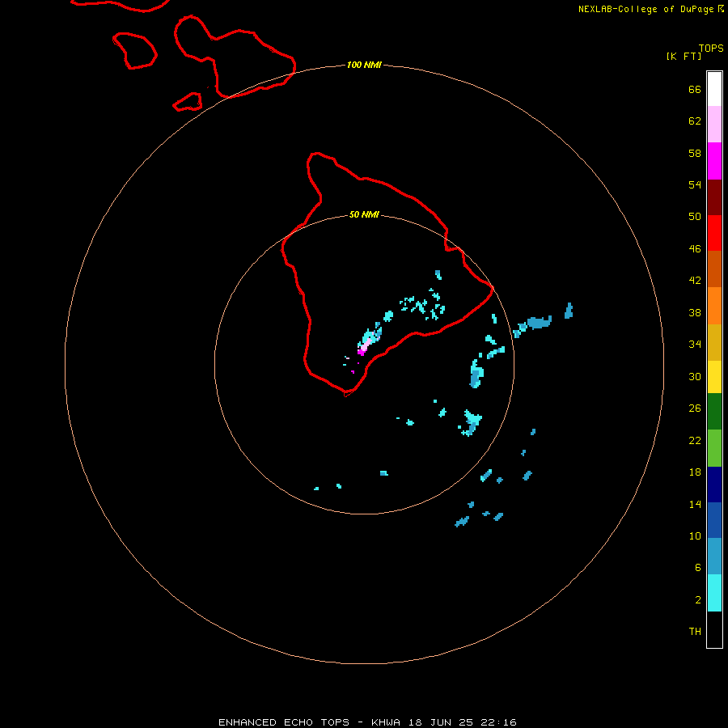Screen dimensions: 728x728
Task: Click the legend value '66'
Action: point(695,90)
